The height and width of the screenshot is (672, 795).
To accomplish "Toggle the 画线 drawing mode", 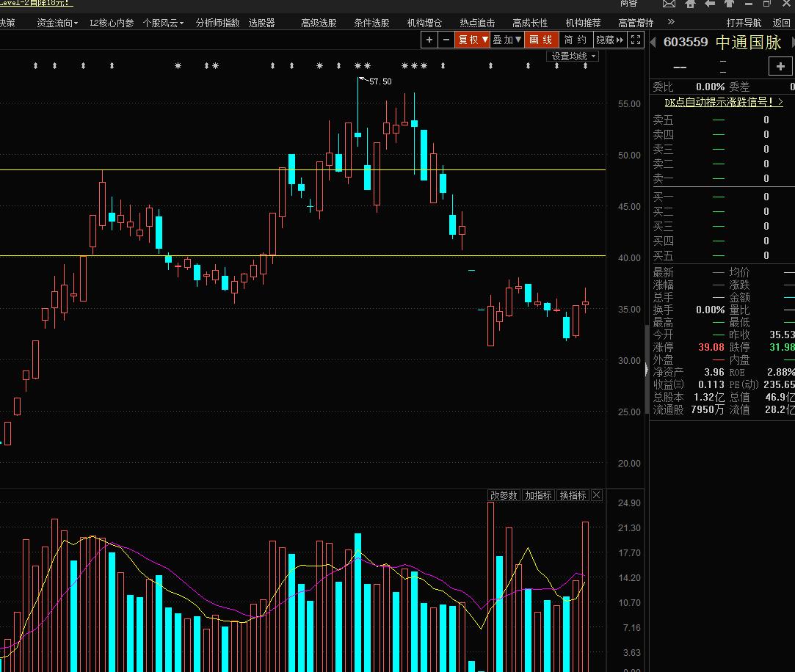I will point(542,40).
